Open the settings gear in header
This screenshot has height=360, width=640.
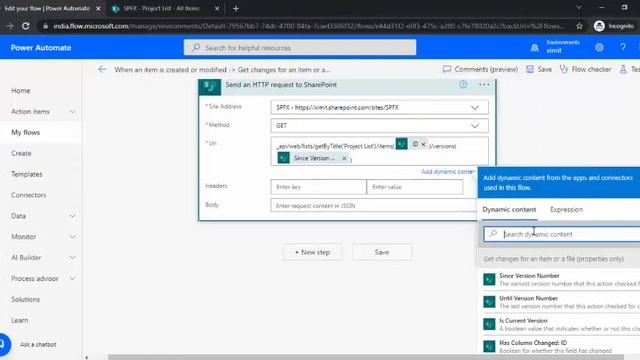click(x=599, y=47)
